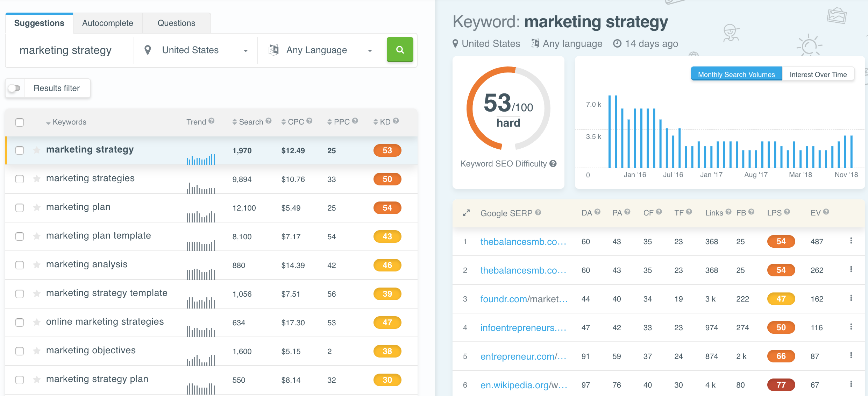
Task: Check the online marketing strategies row checkbox
Action: (x=20, y=323)
